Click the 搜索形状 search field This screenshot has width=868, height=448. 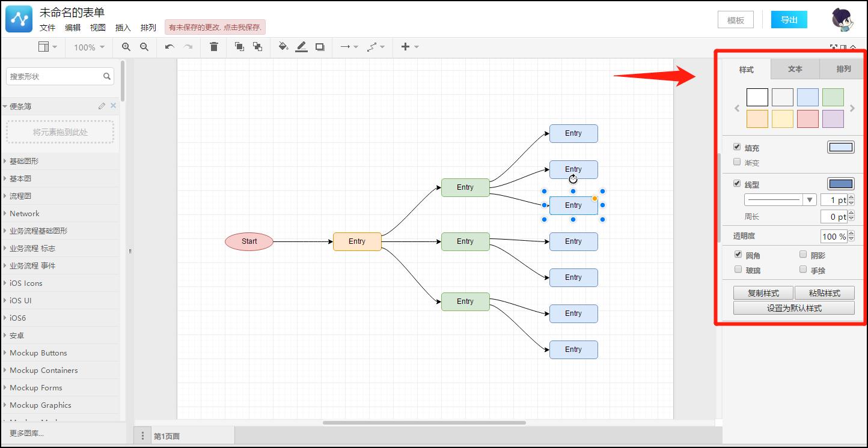[54, 76]
